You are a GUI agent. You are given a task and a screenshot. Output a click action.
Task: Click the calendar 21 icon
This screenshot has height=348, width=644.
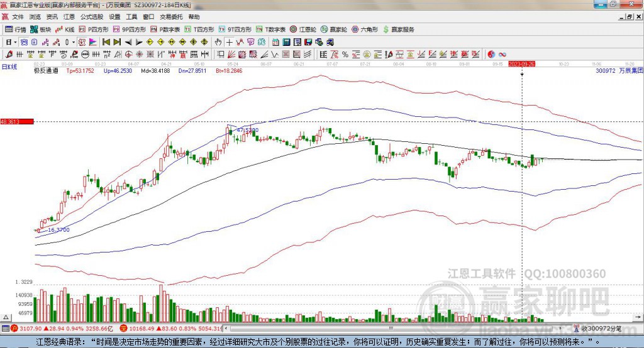[275, 42]
